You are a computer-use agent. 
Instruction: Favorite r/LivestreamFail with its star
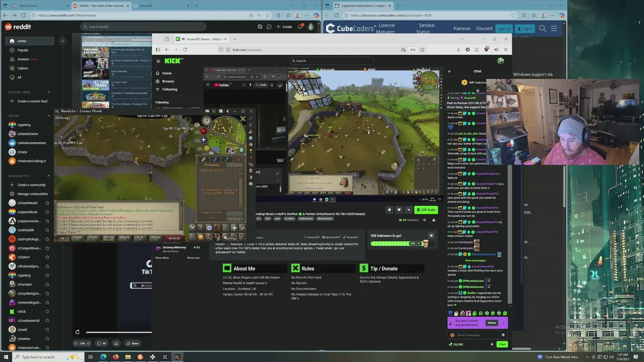tap(47, 321)
